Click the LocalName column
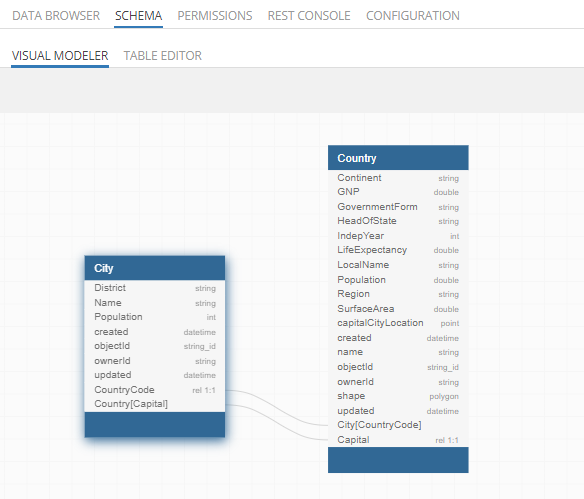This screenshot has height=499, width=584. 398,265
